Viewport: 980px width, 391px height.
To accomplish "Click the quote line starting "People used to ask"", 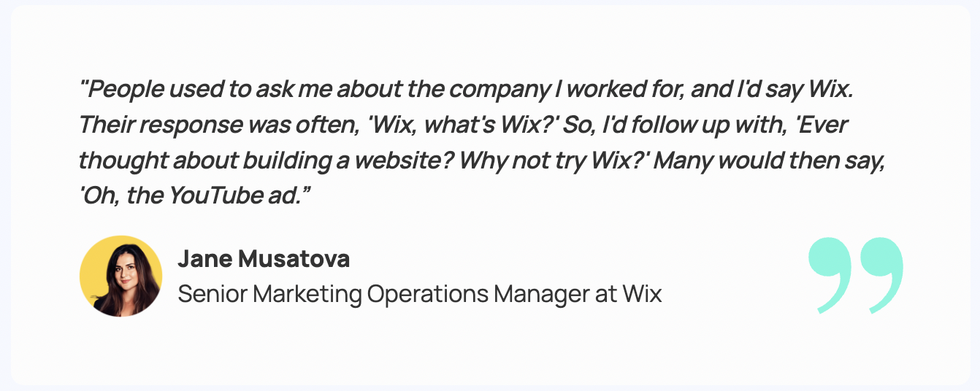I will (466, 90).
